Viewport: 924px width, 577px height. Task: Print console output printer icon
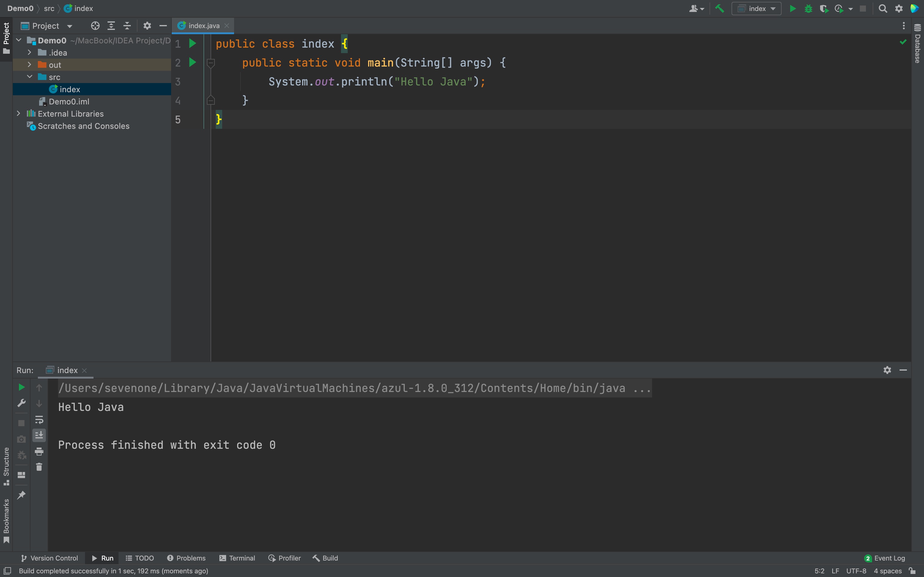click(39, 452)
